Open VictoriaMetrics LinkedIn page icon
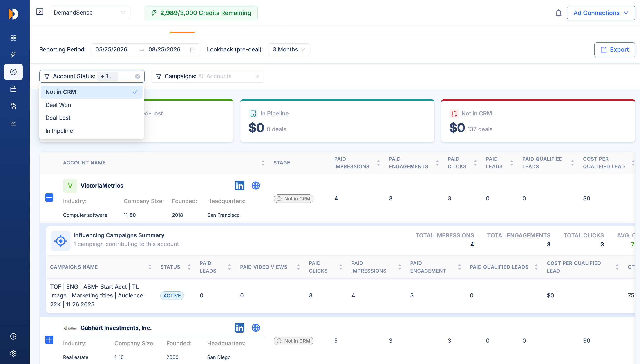 pos(239,186)
